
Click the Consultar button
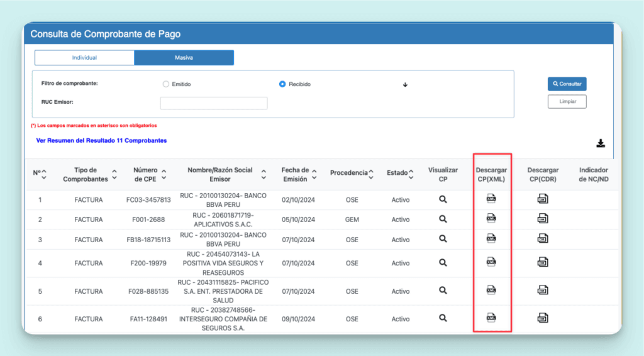point(567,84)
